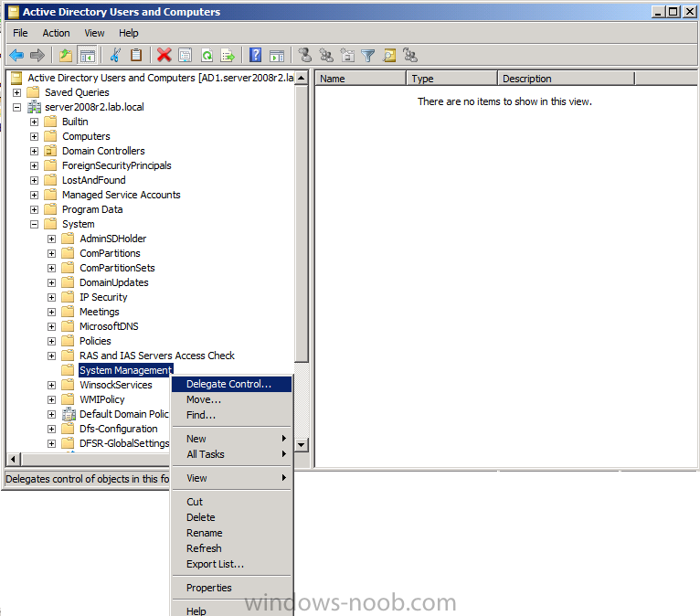Viewport: 700px width, 616px height.
Task: Click the Filter funnel toolbar icon
Action: (368, 56)
